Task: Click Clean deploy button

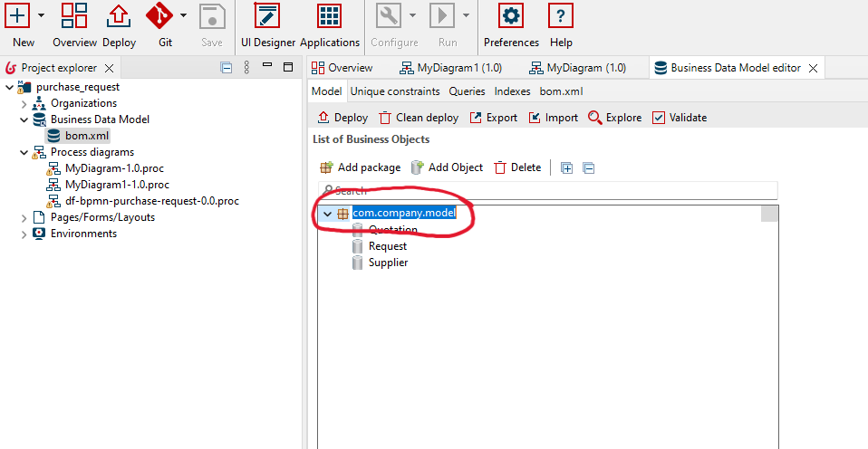Action: [x=419, y=118]
